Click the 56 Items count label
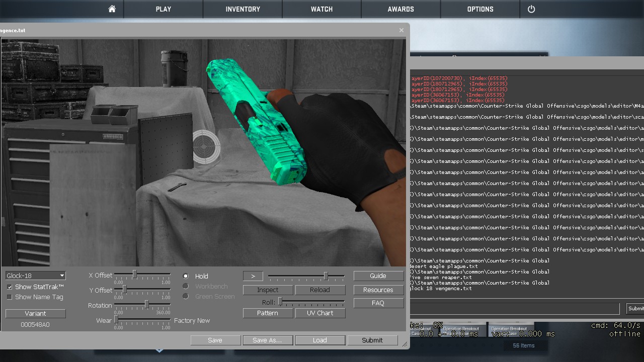 (524, 345)
